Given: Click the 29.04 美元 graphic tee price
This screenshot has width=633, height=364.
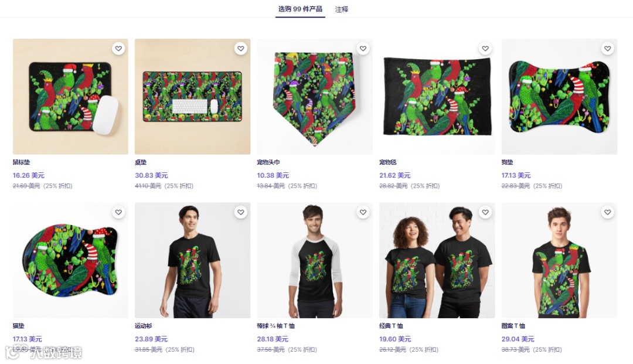Looking at the screenshot, I should pos(518,339).
